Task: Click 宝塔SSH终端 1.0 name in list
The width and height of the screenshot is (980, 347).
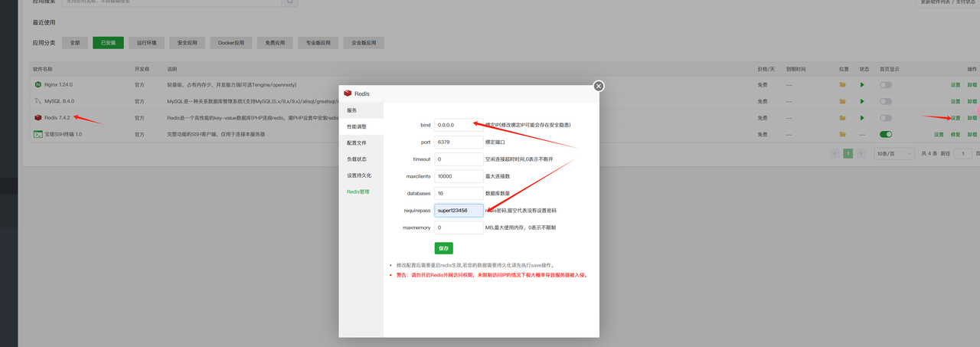Action: coord(63,134)
